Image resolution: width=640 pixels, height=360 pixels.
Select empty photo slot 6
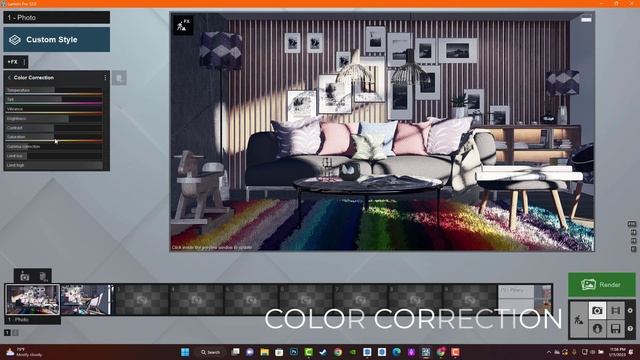(x=306, y=300)
